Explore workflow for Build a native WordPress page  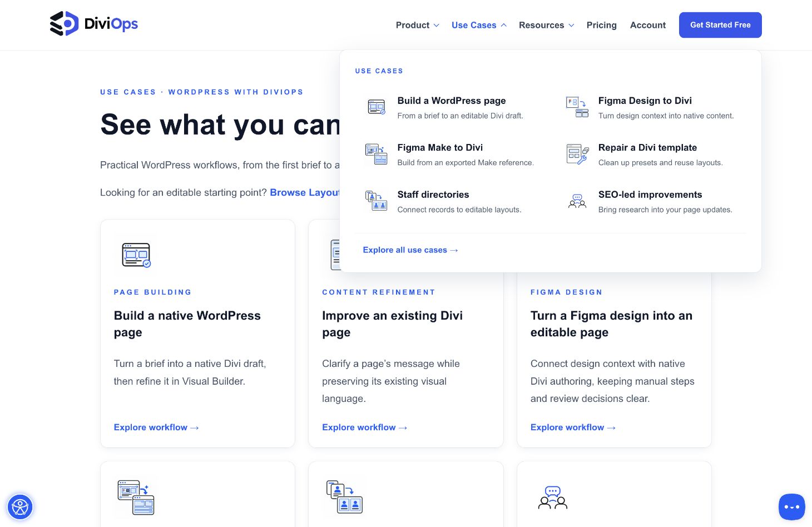(156, 427)
